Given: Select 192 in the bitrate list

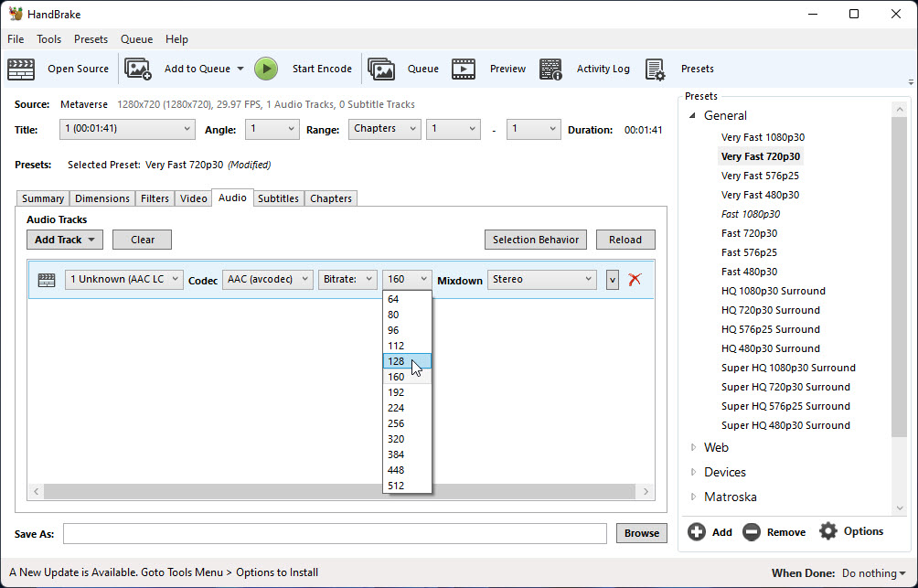Looking at the screenshot, I should coord(407,392).
